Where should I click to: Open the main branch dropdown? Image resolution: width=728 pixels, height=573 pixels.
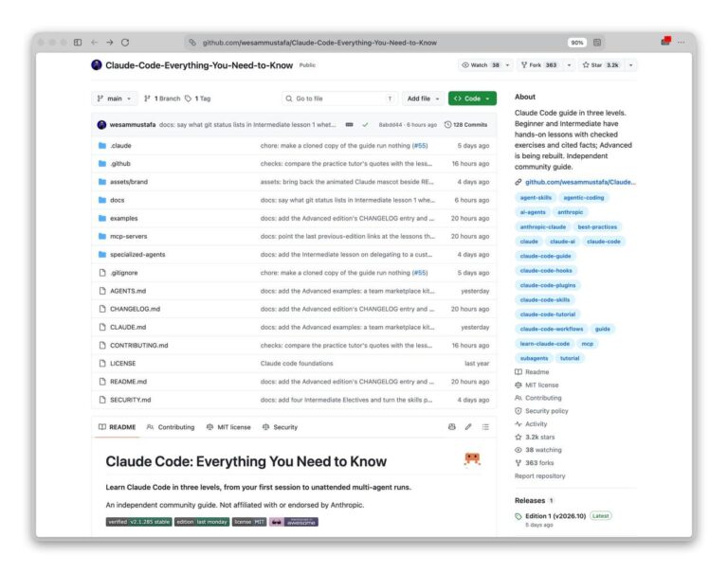click(114, 98)
